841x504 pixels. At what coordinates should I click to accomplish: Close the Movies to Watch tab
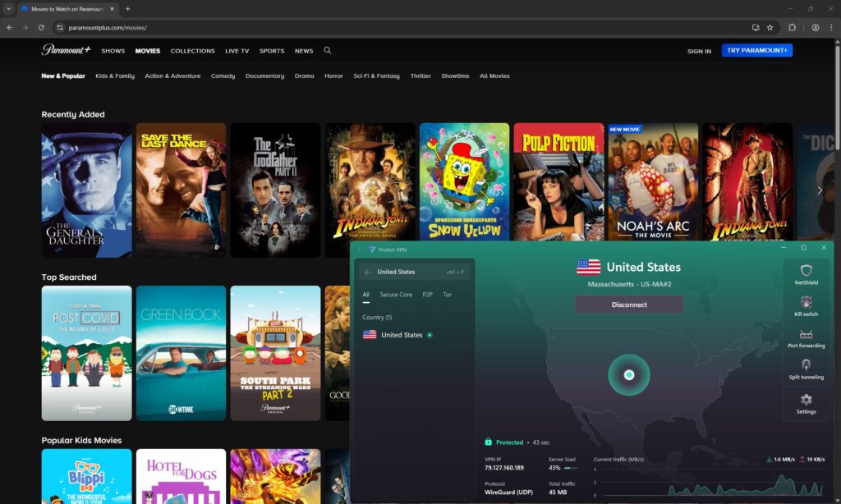tap(112, 8)
